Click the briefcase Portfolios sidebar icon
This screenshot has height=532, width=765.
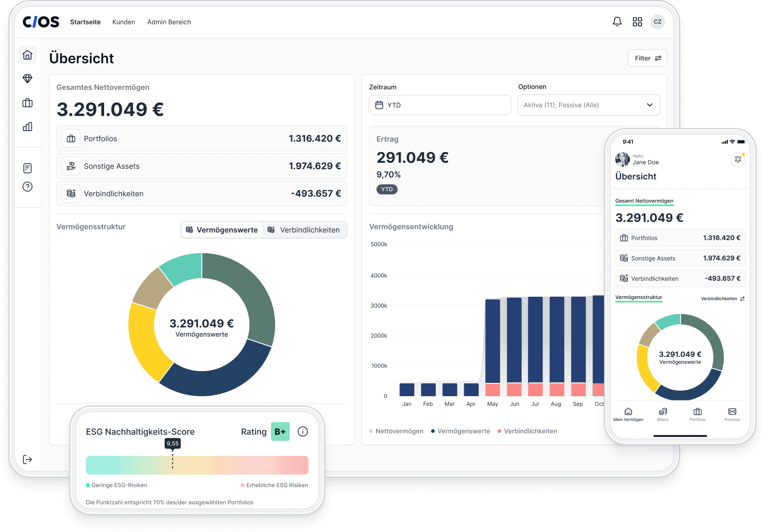pos(28,103)
